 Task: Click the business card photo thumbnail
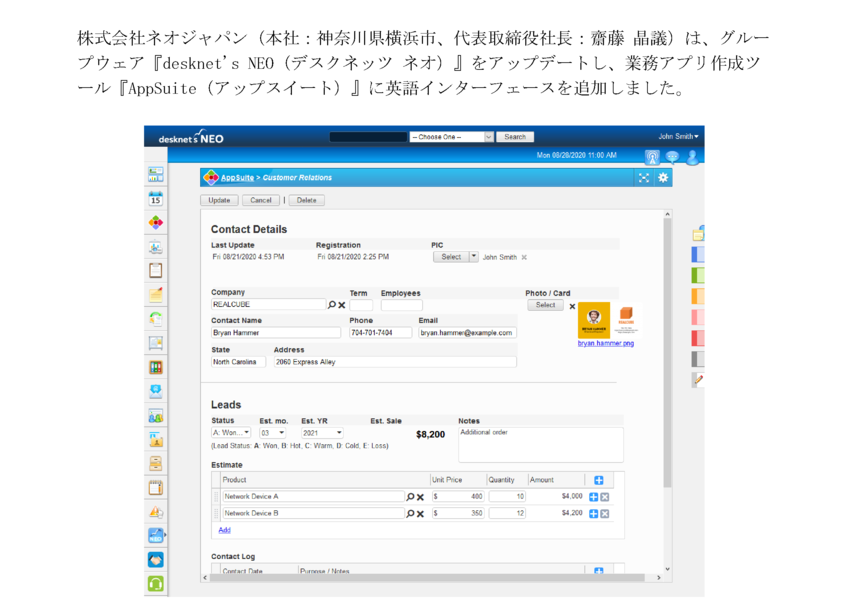coord(609,320)
